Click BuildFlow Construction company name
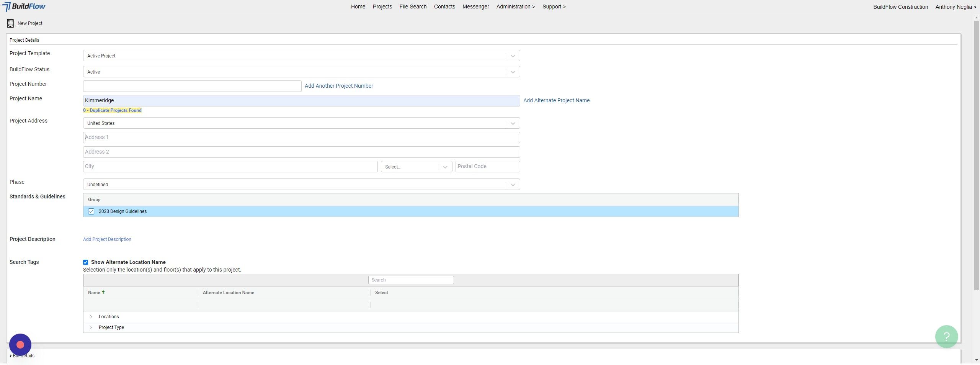The height and width of the screenshot is (365, 980). [900, 7]
